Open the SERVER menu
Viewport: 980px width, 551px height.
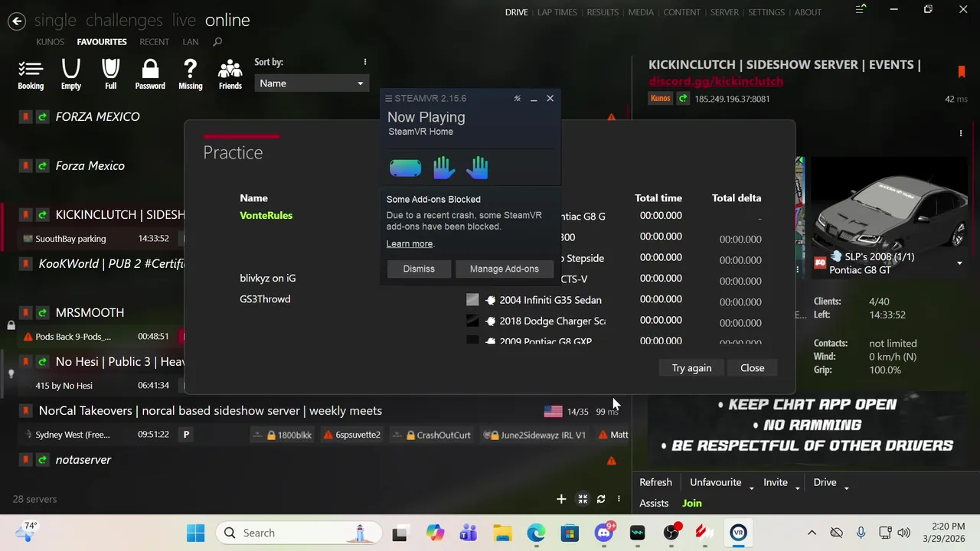click(x=724, y=12)
